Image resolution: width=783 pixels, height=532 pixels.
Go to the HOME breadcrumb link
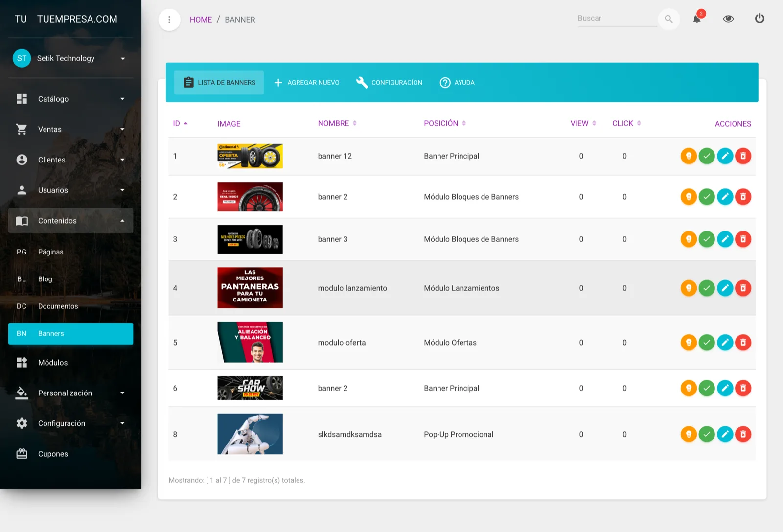coord(201,20)
